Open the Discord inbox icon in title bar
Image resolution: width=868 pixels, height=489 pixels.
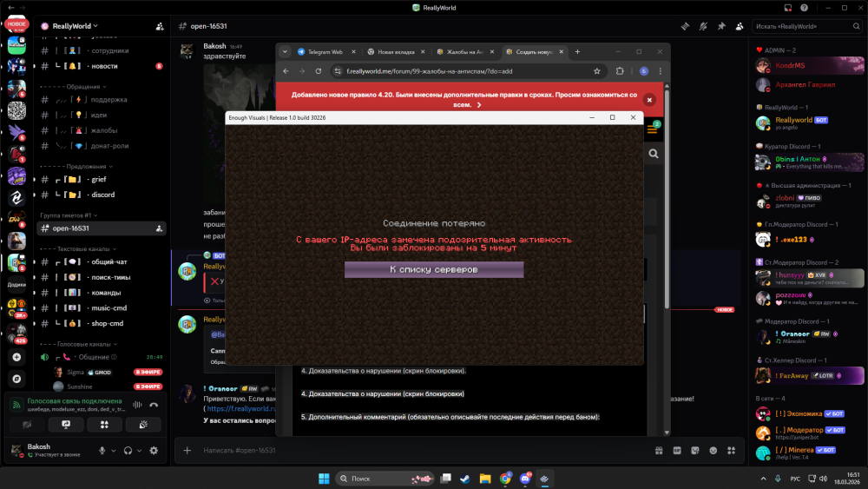[x=788, y=8]
